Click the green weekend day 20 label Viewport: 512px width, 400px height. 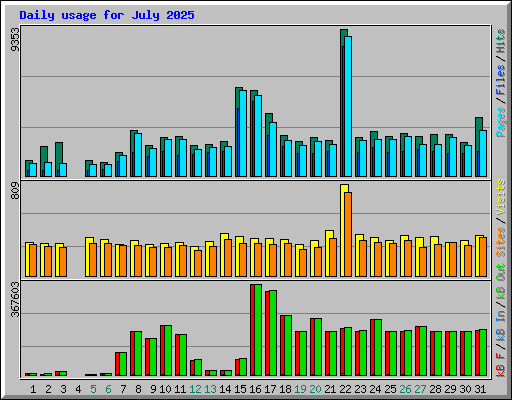click(x=315, y=389)
